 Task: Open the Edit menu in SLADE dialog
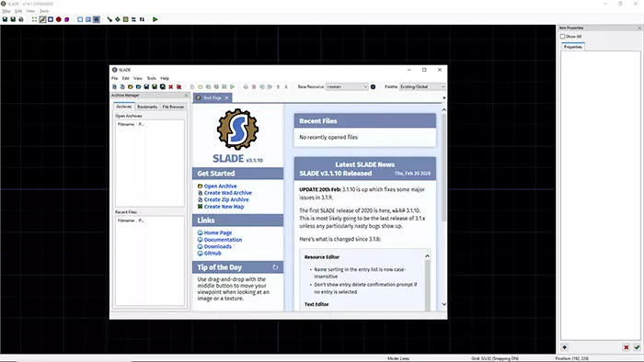pos(126,78)
